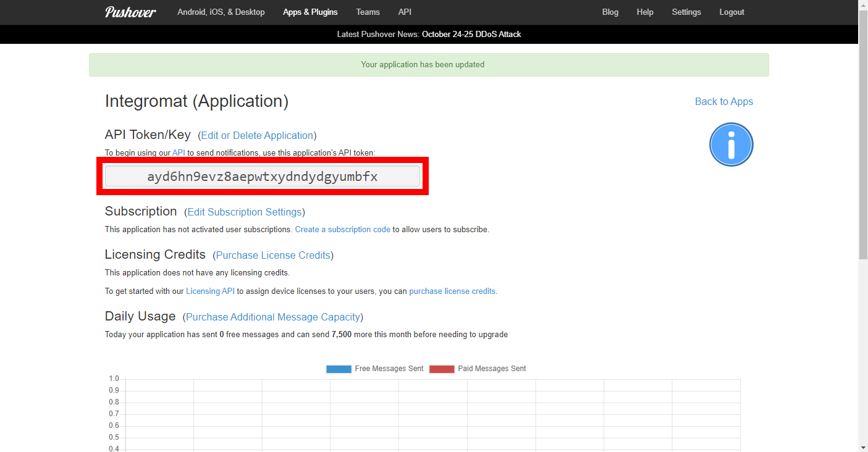Click the blue info application icon
The image size is (868, 452).
point(731,144)
